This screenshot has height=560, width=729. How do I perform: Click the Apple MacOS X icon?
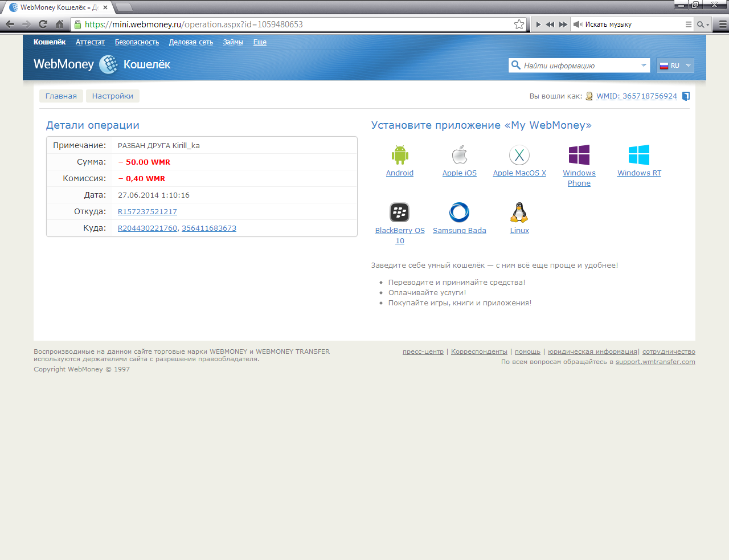pos(519,155)
